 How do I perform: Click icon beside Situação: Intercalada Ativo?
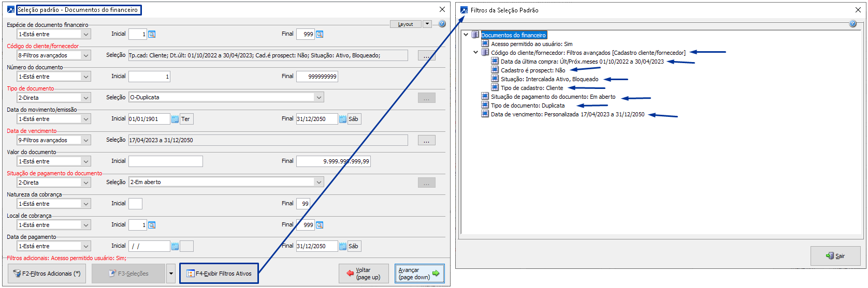coord(495,79)
